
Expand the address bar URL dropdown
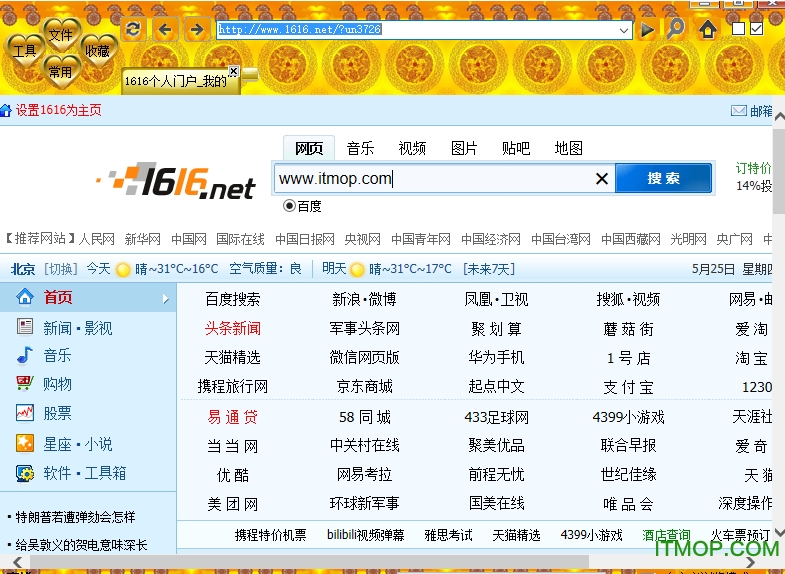tap(623, 30)
